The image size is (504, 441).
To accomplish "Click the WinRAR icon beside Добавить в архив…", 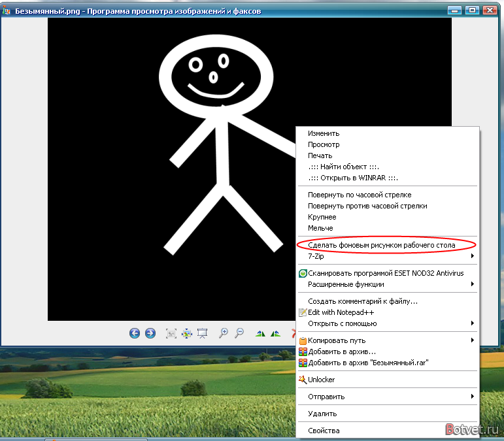I will coord(303,351).
